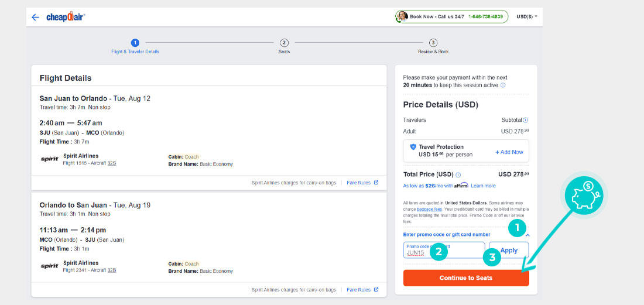644x305 pixels.
Task: Open Affirm Learn more link
Action: coord(483,186)
